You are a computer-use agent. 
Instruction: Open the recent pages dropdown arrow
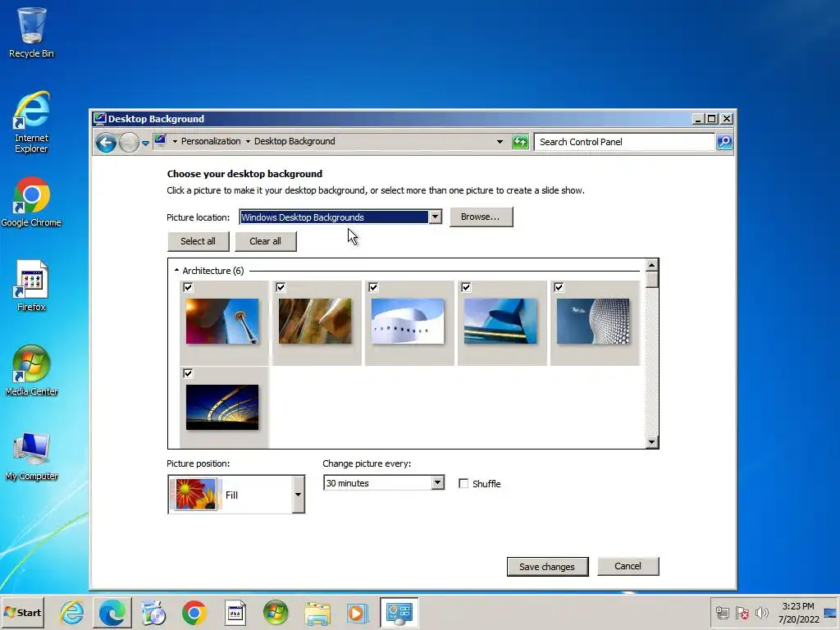tap(145, 143)
